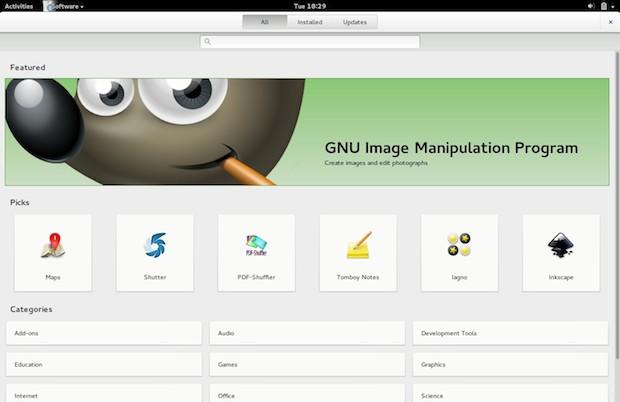This screenshot has width=620, height=402.
Task: Click the volume icon in top bar
Action: [x=591, y=6]
